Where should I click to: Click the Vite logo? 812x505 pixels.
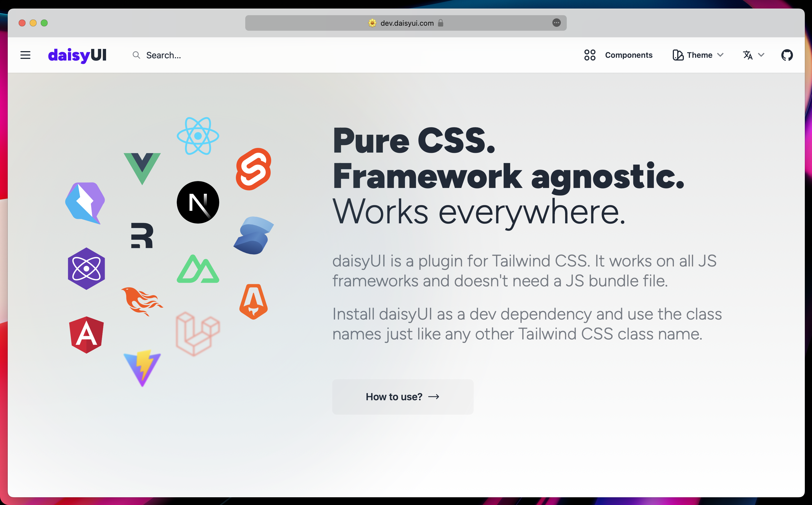click(x=142, y=368)
